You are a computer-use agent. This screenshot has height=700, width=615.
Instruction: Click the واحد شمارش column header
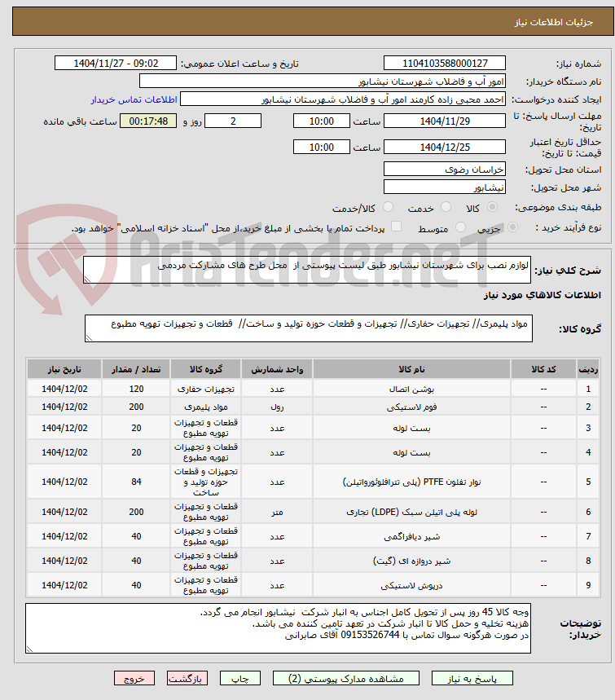[x=277, y=369]
